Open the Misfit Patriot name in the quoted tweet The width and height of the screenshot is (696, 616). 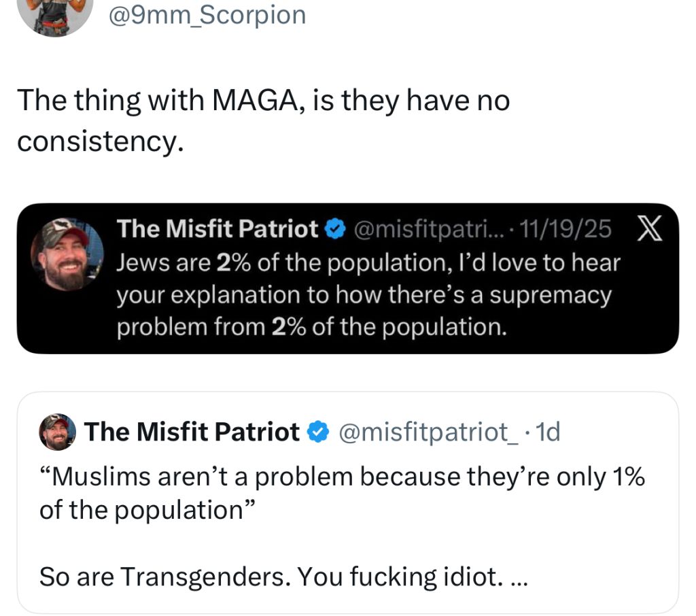pyautogui.click(x=191, y=432)
